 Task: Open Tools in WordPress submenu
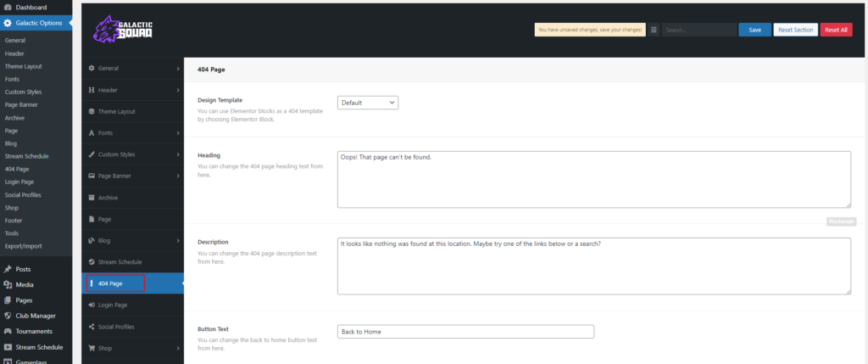[x=12, y=233]
